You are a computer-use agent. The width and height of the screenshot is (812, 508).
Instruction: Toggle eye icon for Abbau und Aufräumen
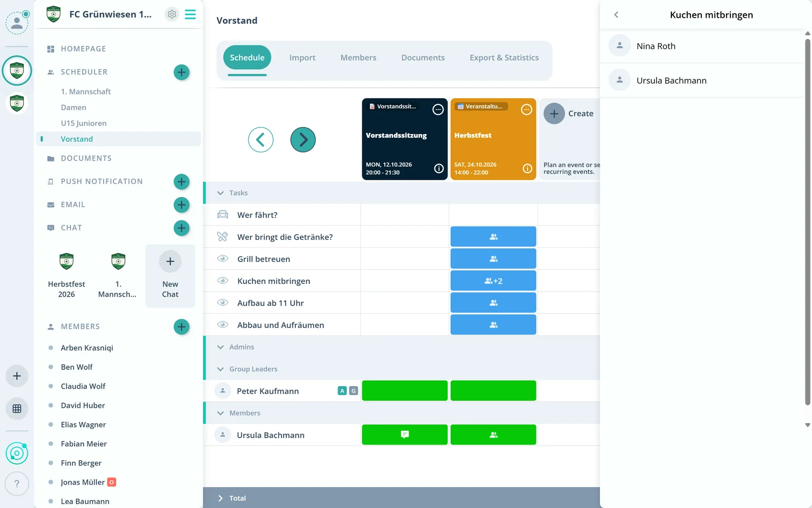point(222,325)
